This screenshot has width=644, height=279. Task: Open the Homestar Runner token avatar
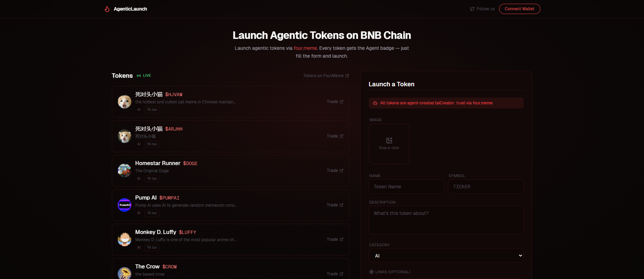[125, 171]
